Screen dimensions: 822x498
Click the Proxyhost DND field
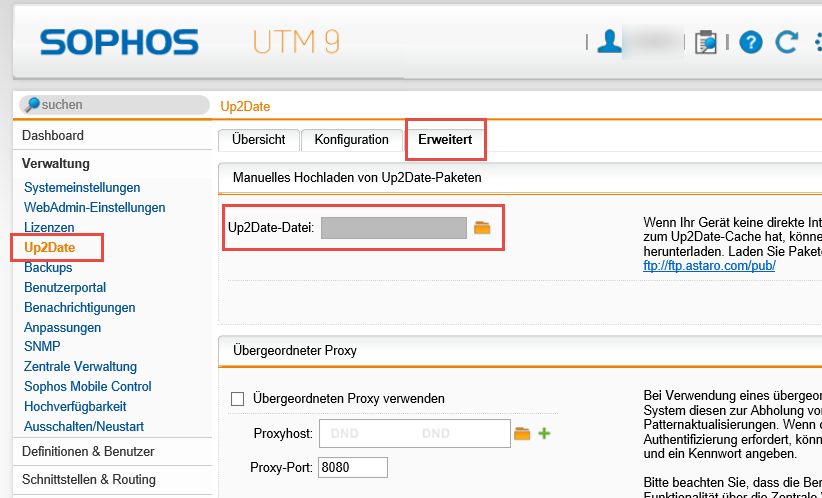[415, 434]
